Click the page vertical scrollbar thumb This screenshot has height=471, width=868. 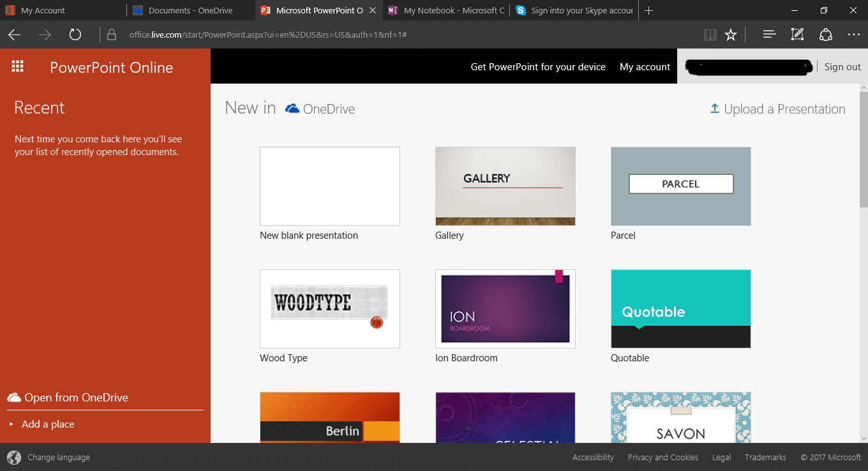(x=864, y=149)
